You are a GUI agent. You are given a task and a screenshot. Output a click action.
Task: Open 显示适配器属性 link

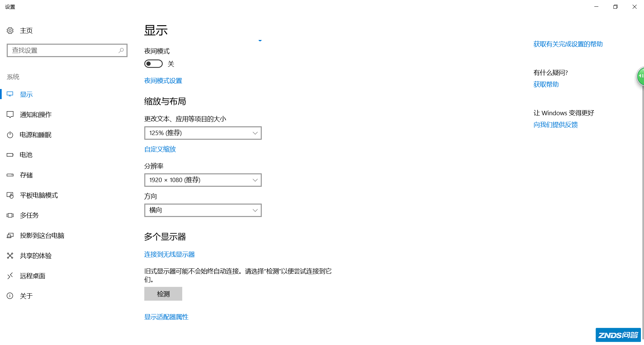tap(166, 317)
